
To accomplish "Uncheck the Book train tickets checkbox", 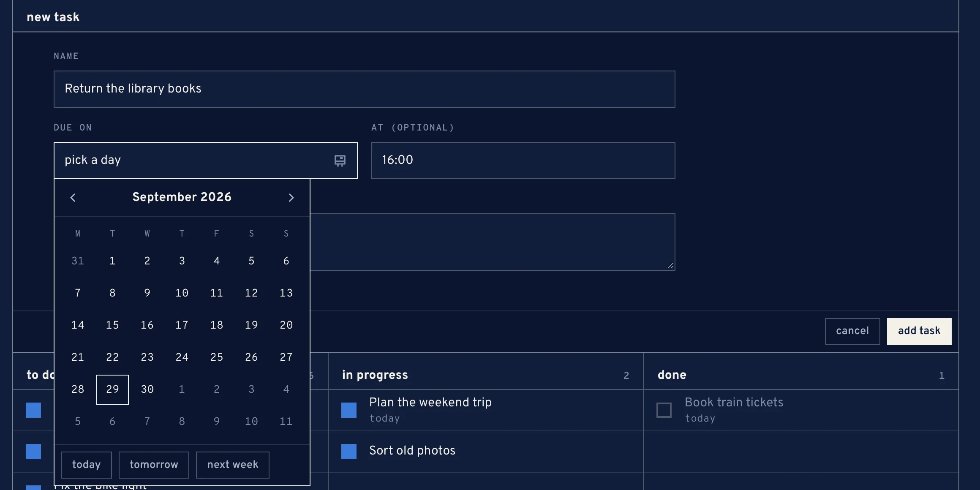I will 664,410.
